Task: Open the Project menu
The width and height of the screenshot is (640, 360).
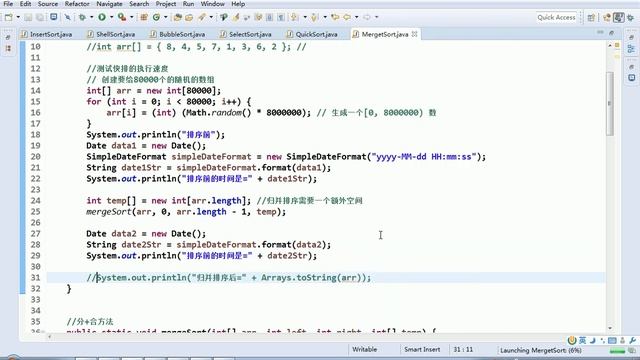Action: coord(166,4)
